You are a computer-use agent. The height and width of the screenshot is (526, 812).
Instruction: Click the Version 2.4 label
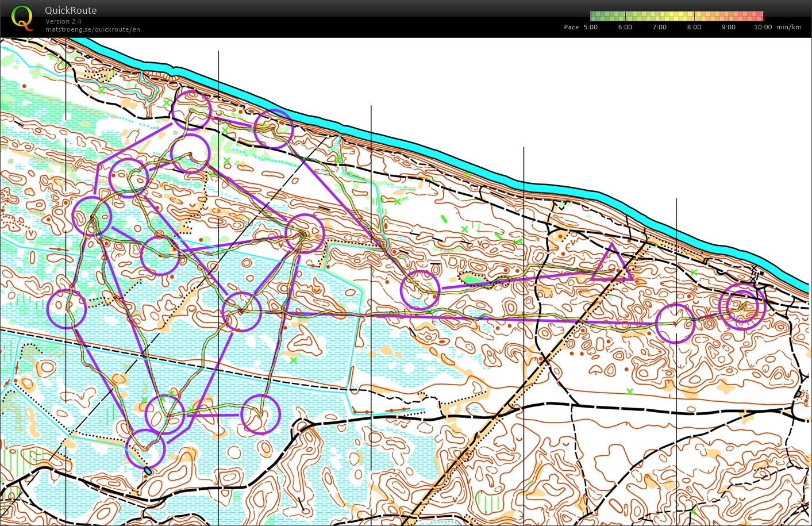[x=63, y=21]
